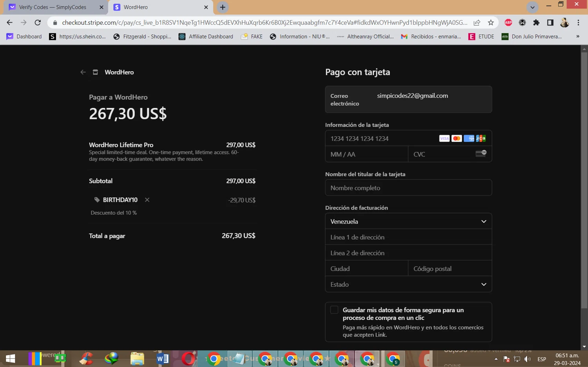The image size is (588, 367).
Task: Click the Ciudad field
Action: (x=367, y=268)
